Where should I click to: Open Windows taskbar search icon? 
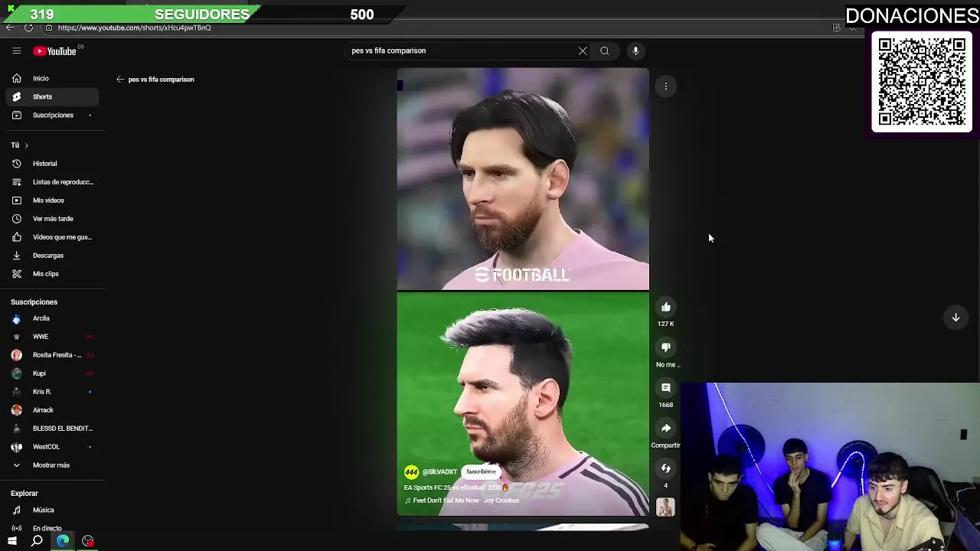pos(37,541)
